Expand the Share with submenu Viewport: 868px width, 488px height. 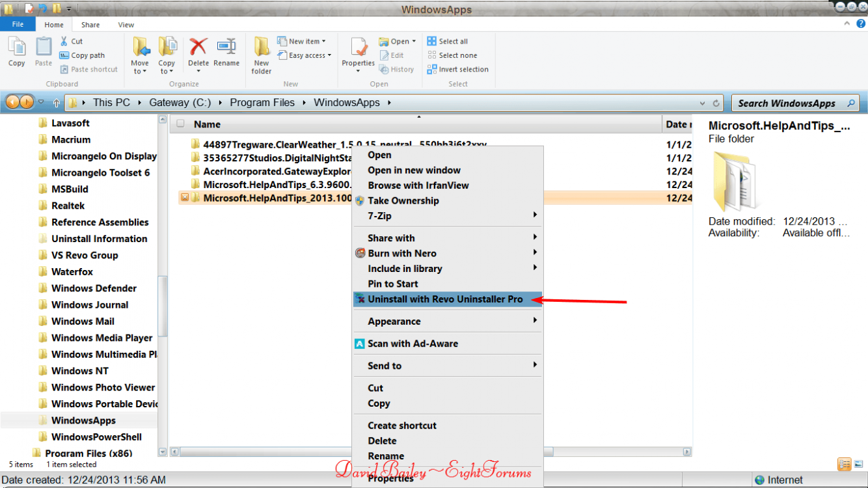click(447, 237)
